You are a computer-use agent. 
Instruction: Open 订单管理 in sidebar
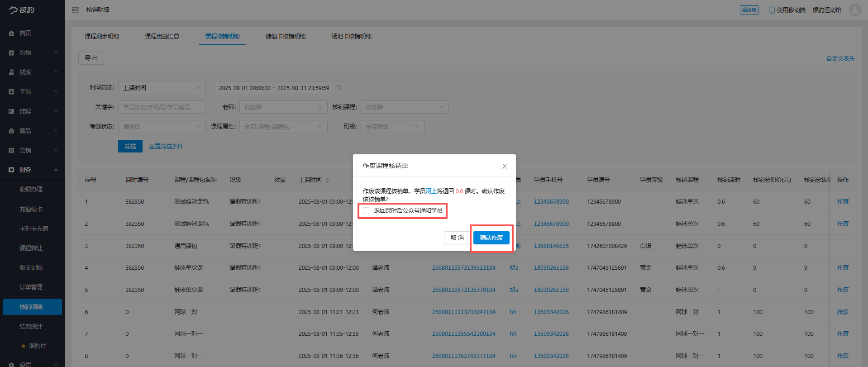point(31,287)
